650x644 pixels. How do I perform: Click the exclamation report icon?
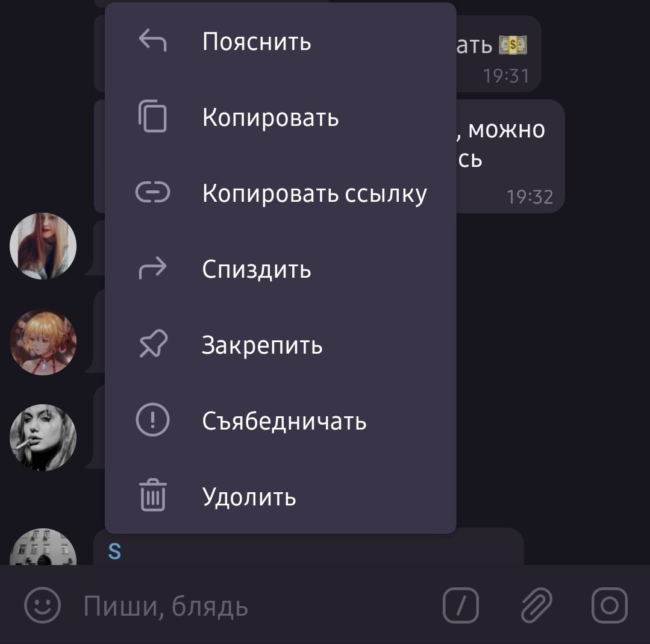pos(152,420)
